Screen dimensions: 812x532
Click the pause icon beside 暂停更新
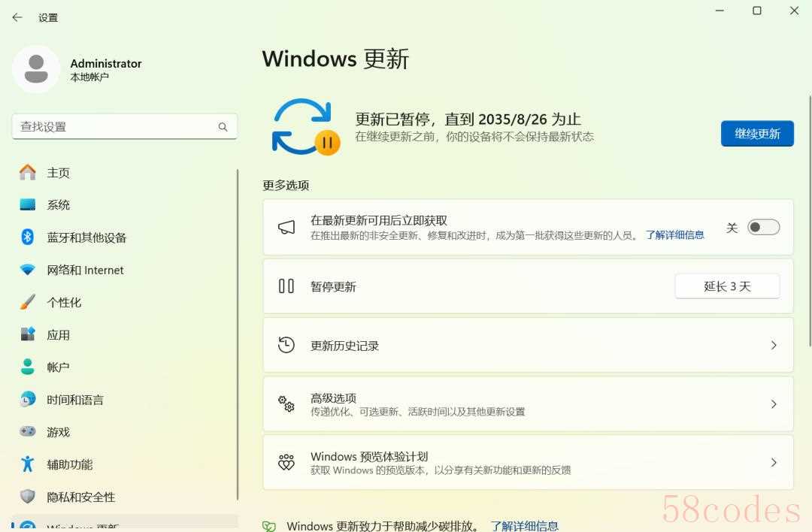[286, 286]
